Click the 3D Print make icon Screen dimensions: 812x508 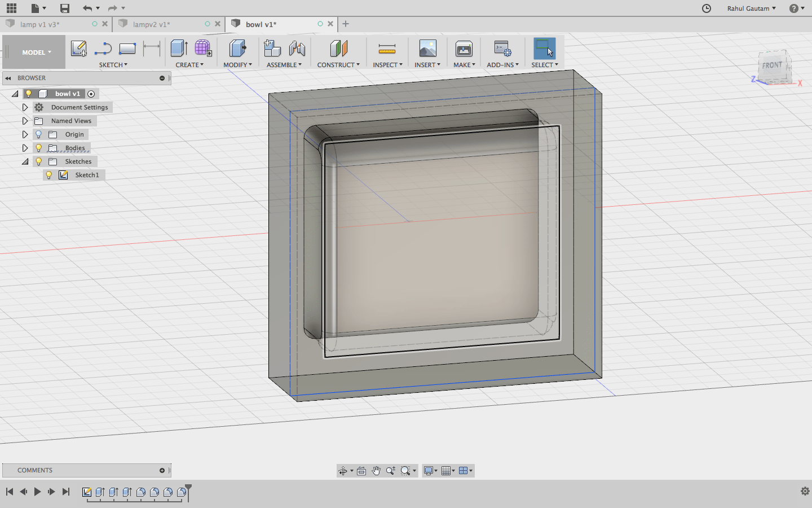click(464, 49)
